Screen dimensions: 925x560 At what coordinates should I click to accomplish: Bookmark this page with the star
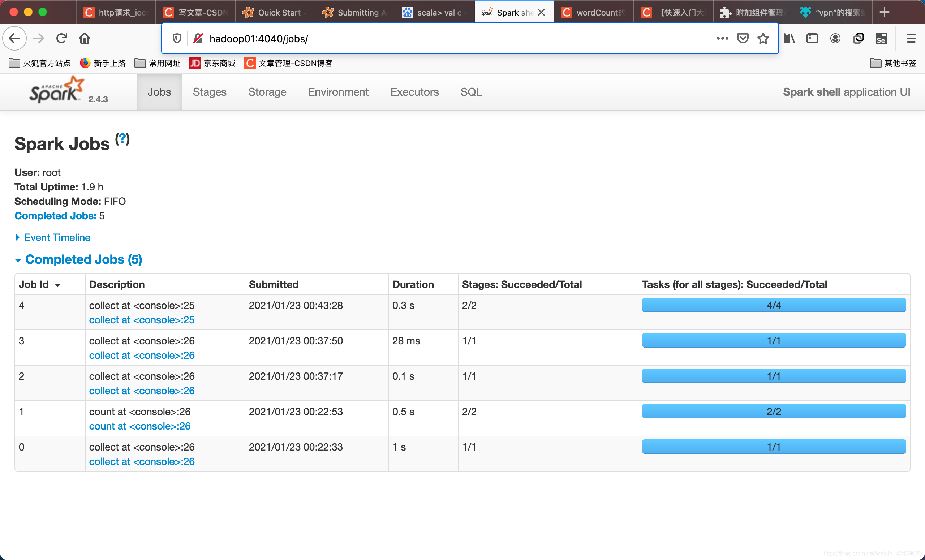[763, 38]
